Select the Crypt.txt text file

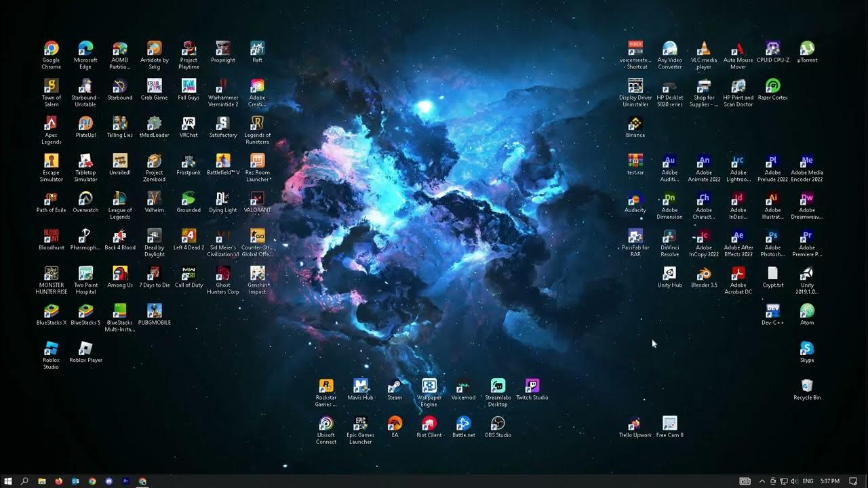tap(772, 277)
